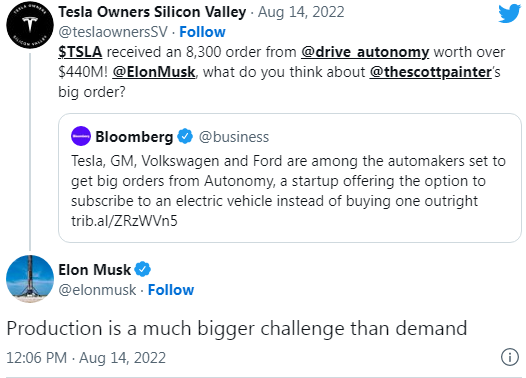Viewport: 526px width, 378px height.
Task: Click the @business handle
Action: 234,137
